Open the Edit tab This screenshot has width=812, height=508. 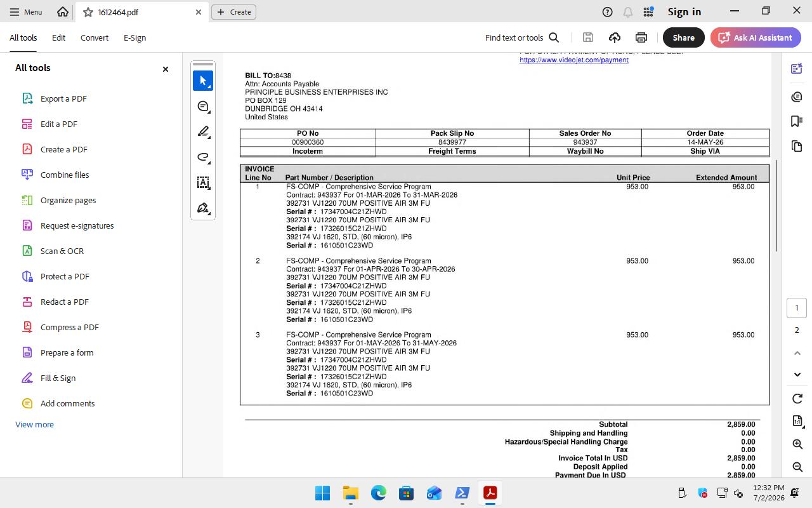[58, 37]
